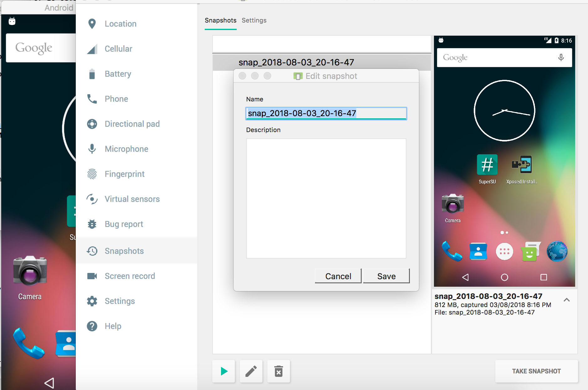Select the Directional pad panel

[132, 124]
